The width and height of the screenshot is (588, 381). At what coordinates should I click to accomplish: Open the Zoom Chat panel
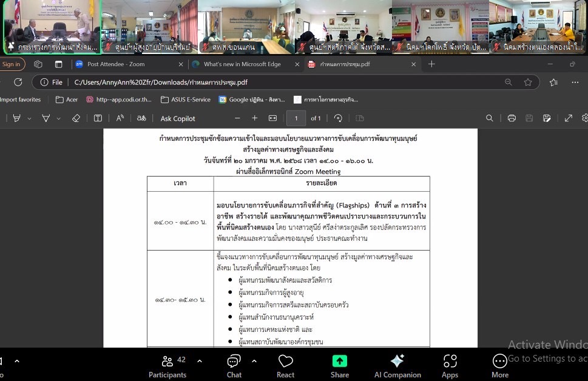(234, 366)
